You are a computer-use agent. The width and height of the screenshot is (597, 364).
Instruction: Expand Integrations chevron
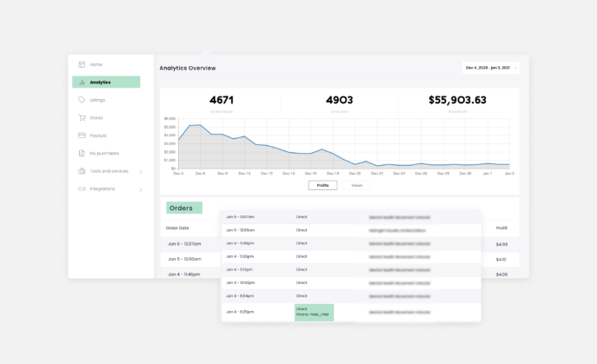pyautogui.click(x=141, y=189)
